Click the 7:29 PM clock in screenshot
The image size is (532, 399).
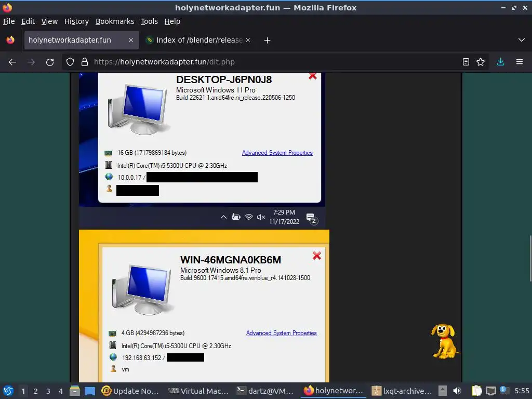click(x=284, y=212)
